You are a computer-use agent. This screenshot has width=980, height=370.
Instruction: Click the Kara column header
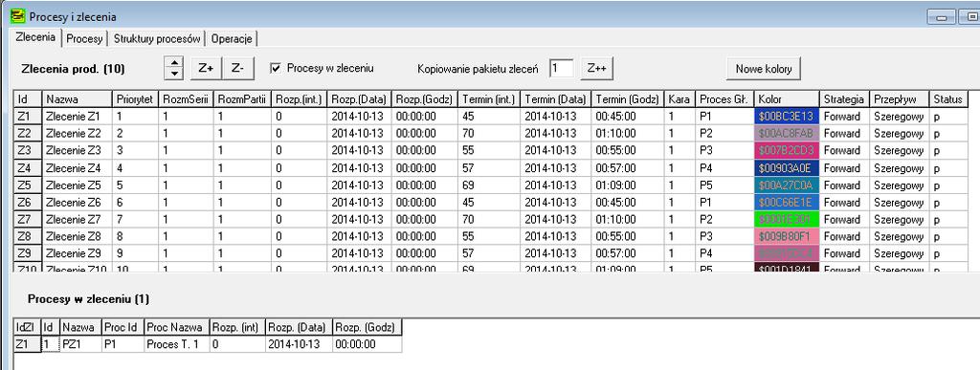tap(679, 99)
